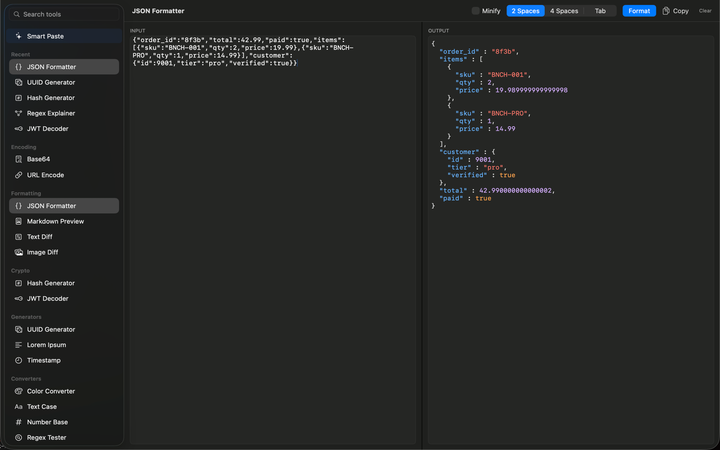This screenshot has width=720, height=450.
Task: Click the Number Base hash icon
Action: [18, 422]
